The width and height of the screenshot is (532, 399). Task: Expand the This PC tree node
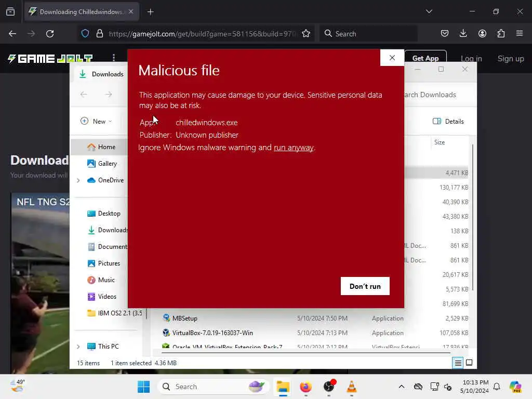point(78,347)
